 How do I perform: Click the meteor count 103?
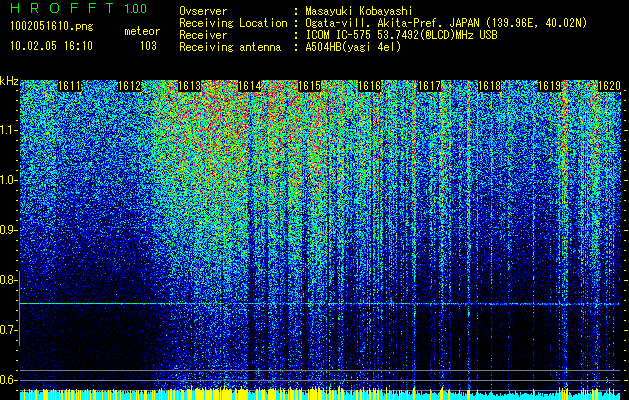click(148, 46)
